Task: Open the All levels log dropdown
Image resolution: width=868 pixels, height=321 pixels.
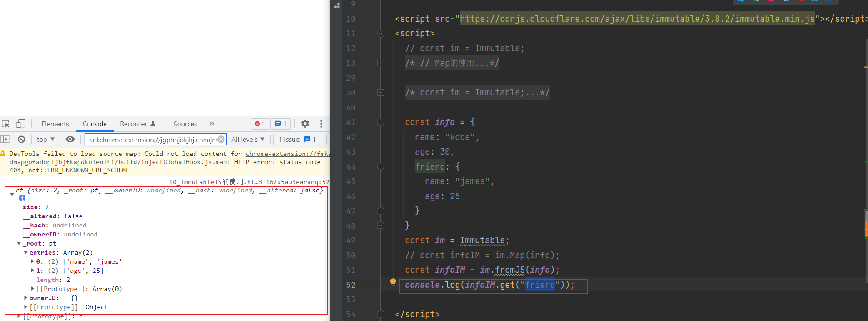Action: (x=248, y=140)
